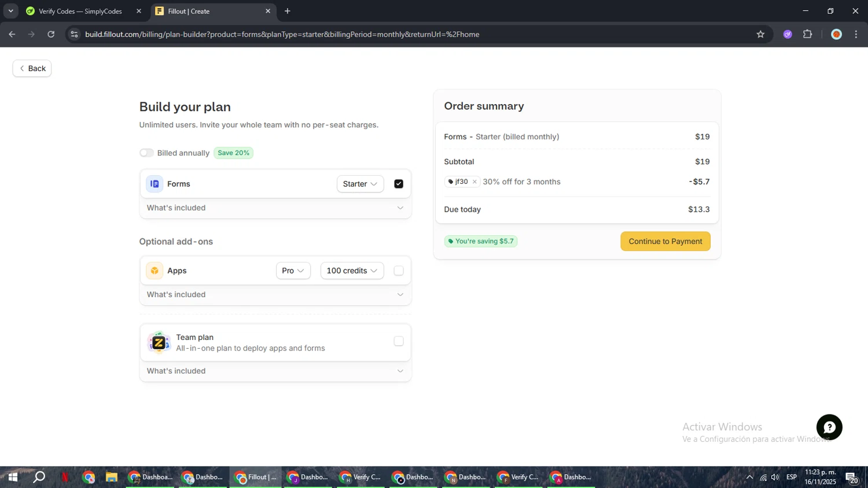Open the red app icon in taskbar
Viewport: 868px width, 488px height.
tap(65, 477)
